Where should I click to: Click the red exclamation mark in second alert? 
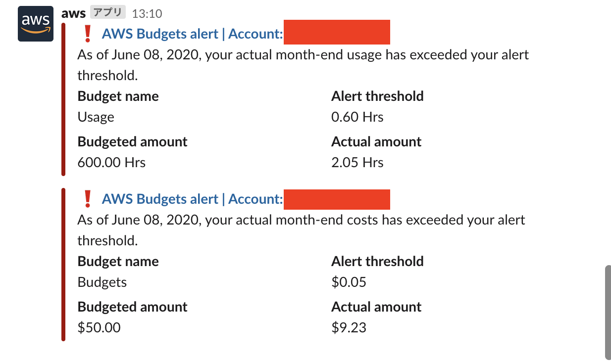[x=88, y=198]
